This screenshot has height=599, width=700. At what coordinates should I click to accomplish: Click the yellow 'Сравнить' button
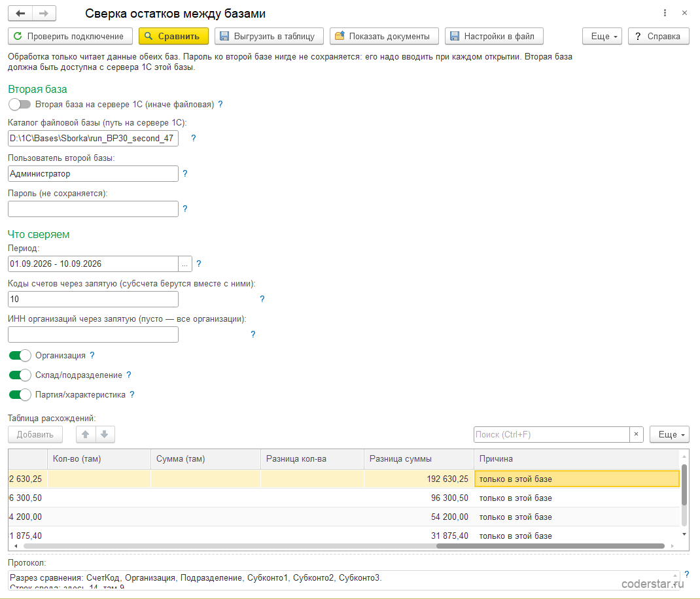click(173, 36)
